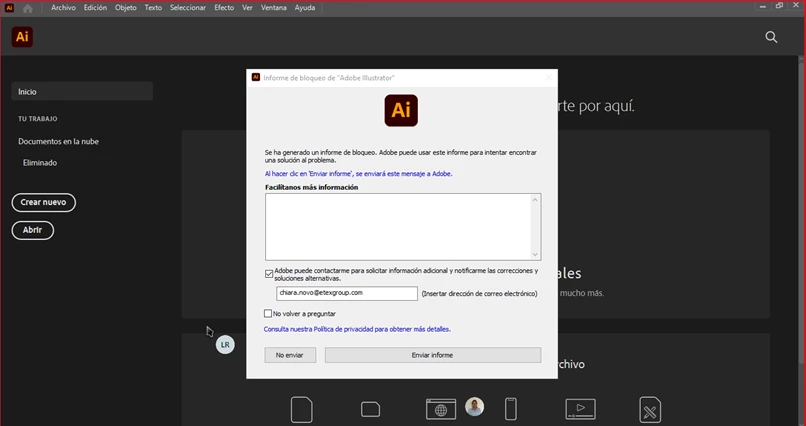
Task: Open the Edición menu
Action: (95, 8)
